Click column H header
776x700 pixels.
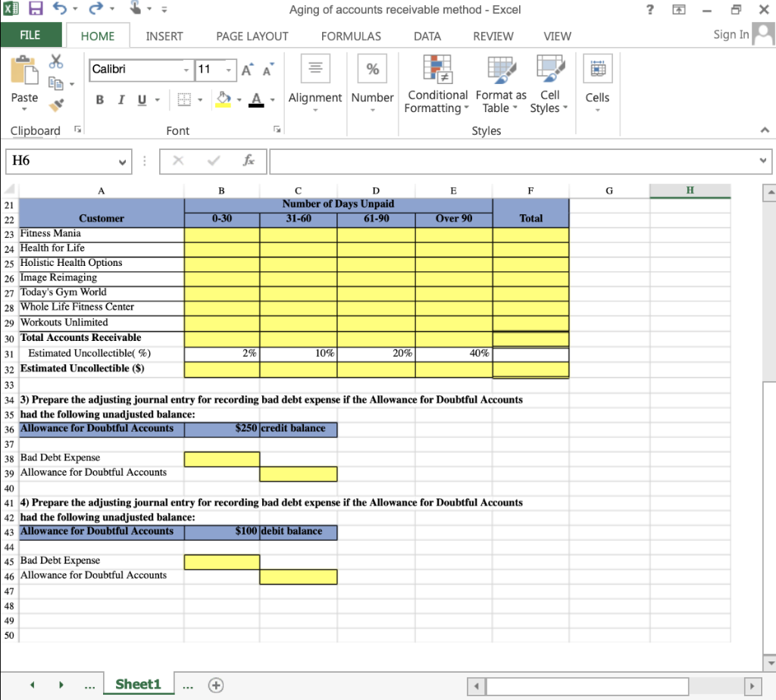click(690, 190)
